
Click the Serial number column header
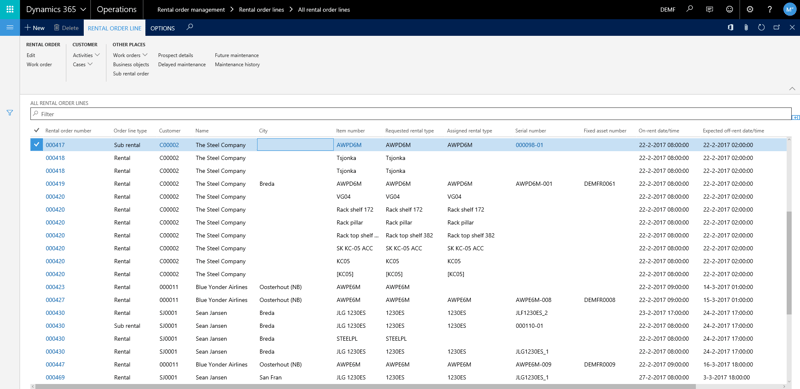click(x=531, y=131)
